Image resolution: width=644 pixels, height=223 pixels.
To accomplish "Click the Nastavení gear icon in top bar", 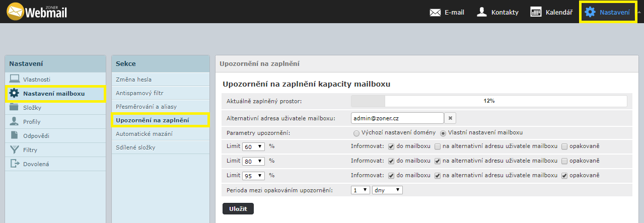I will click(590, 12).
